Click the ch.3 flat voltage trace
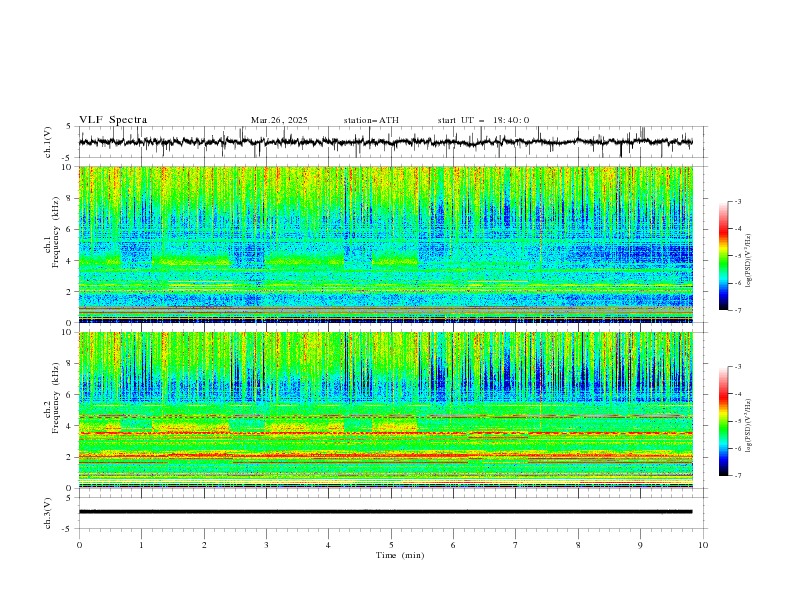Image resolution: width=792 pixels, height=612 pixels. click(x=385, y=512)
